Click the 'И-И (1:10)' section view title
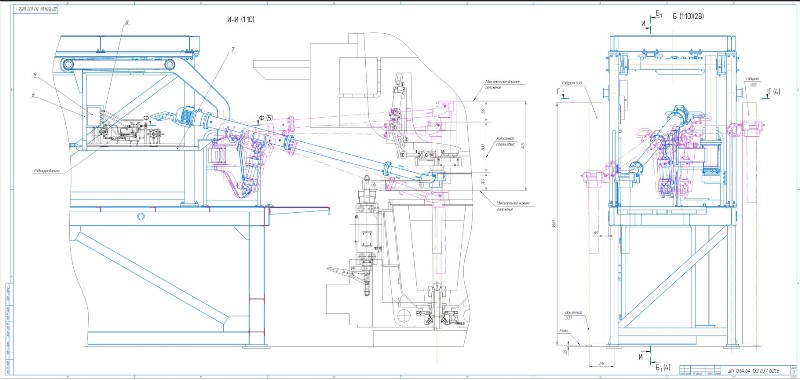The width and height of the screenshot is (800, 380). pos(240,19)
